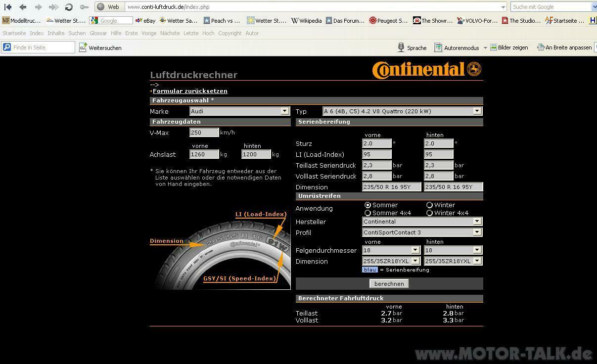
Task: Open the Hersteller dropdown showing Continental
Action: coord(422,221)
